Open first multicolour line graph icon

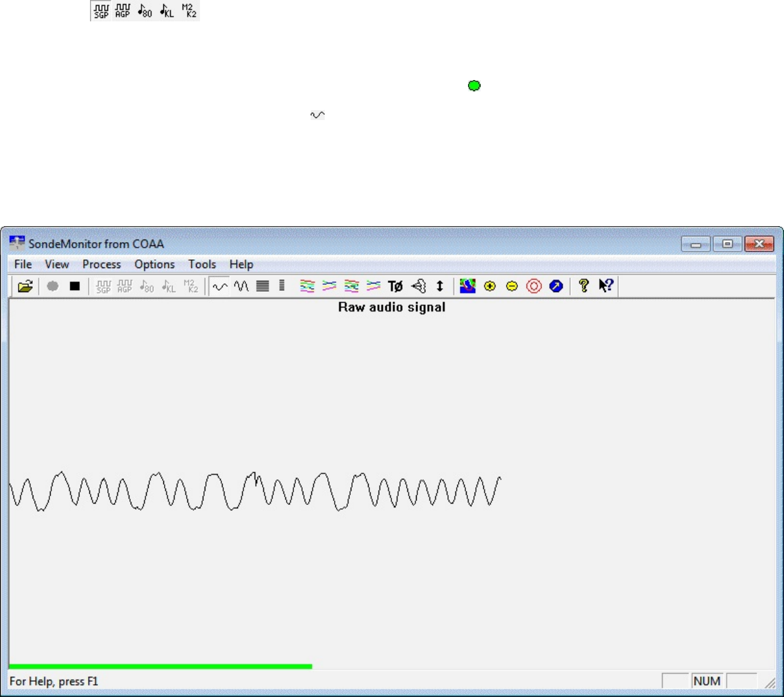click(x=307, y=286)
